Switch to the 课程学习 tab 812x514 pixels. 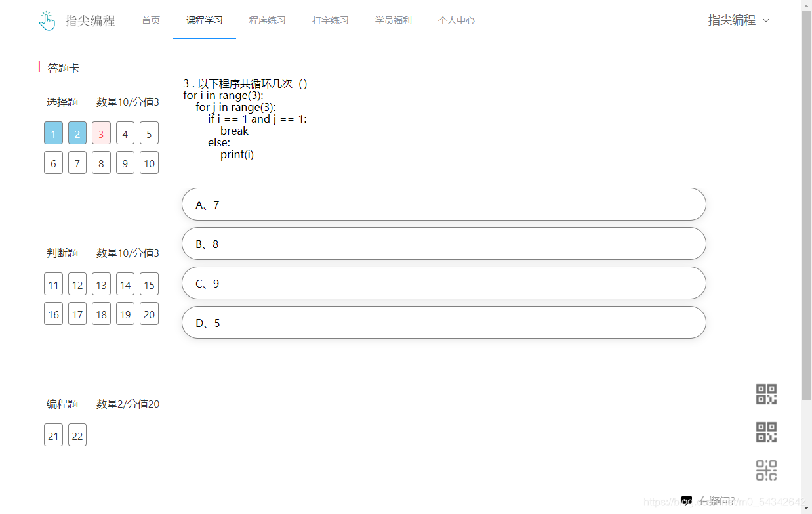(205, 20)
